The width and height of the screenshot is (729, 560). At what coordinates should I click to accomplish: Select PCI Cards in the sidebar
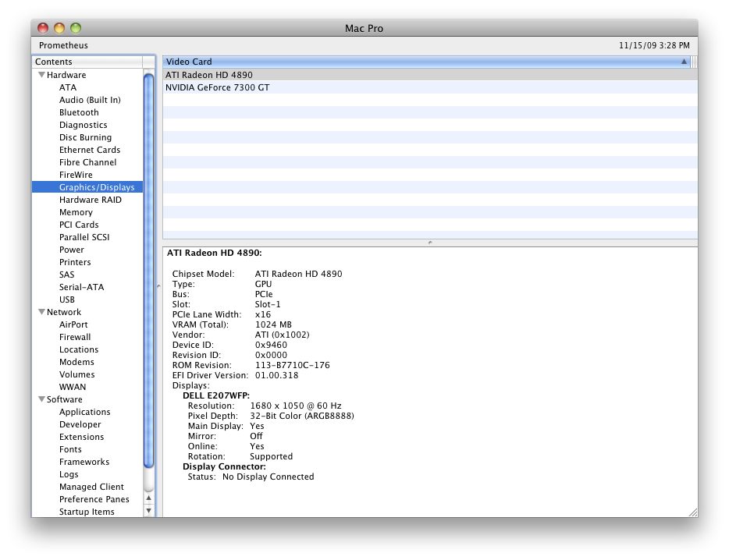tap(79, 225)
